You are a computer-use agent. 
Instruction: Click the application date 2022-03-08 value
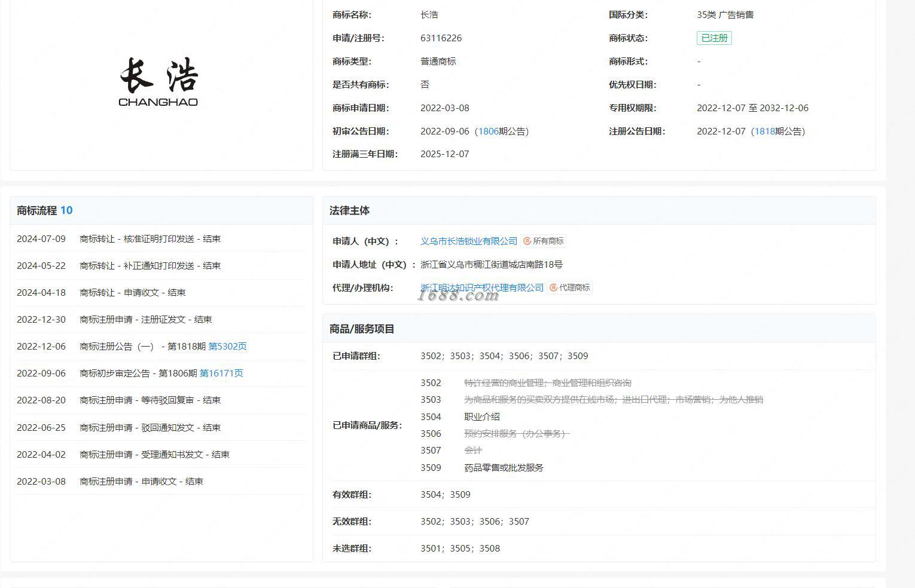pos(445,108)
